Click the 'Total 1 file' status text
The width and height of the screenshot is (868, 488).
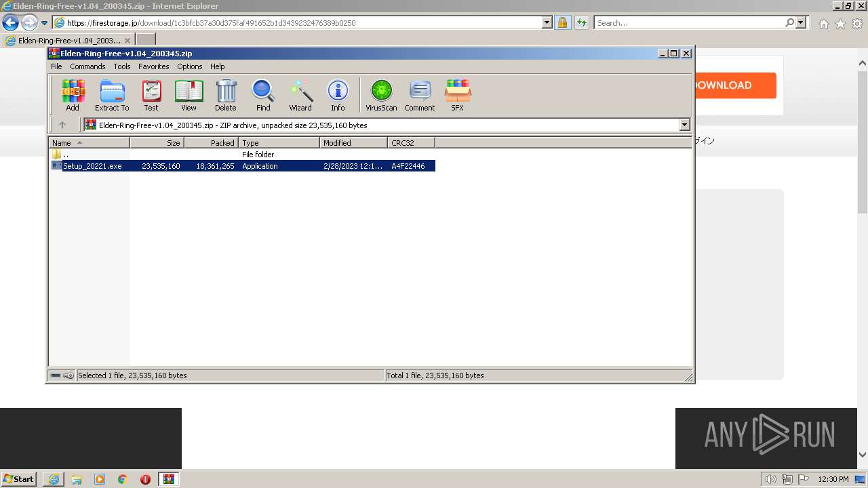click(435, 375)
